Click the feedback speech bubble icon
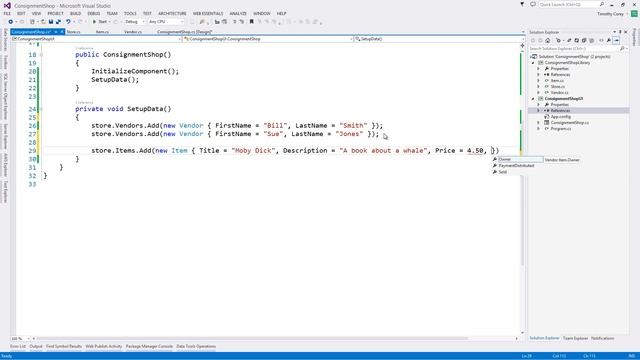Image resolution: width=640 pixels, height=360 pixels. click(x=533, y=4)
